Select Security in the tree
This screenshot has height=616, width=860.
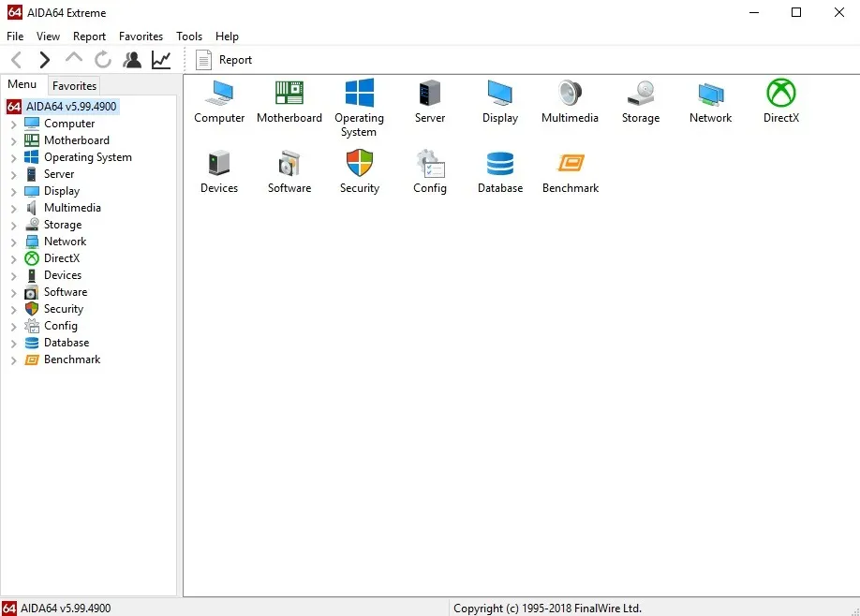point(64,309)
